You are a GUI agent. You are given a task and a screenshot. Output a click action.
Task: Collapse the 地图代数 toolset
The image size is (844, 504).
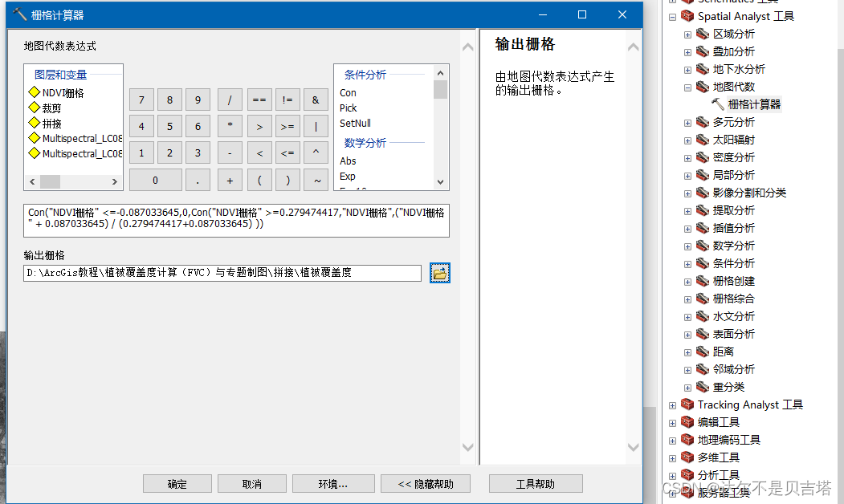(x=687, y=87)
